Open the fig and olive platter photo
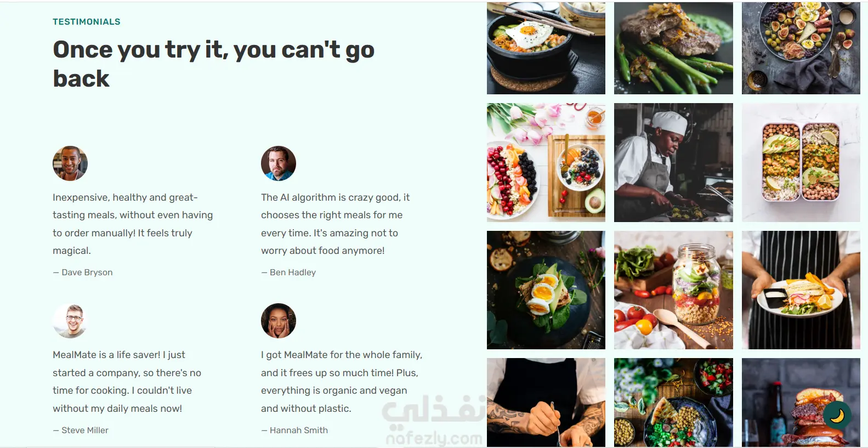Image resolution: width=868 pixels, height=448 pixels. [801, 48]
